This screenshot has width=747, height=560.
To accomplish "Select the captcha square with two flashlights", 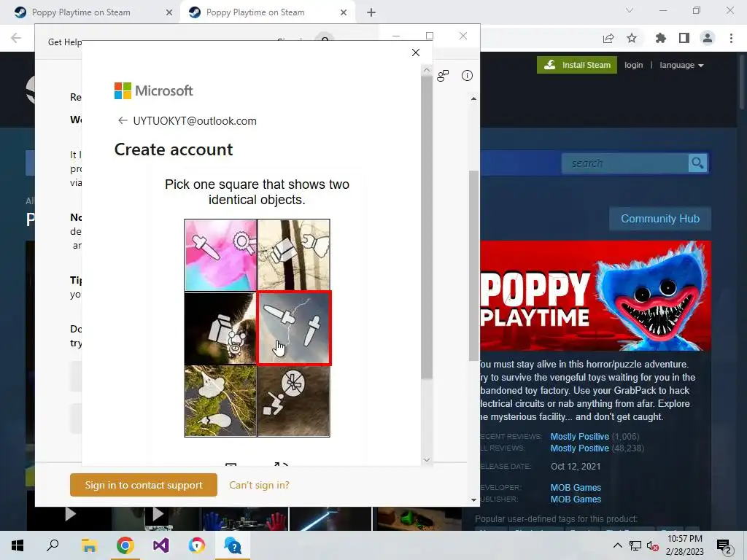I will [x=294, y=328].
